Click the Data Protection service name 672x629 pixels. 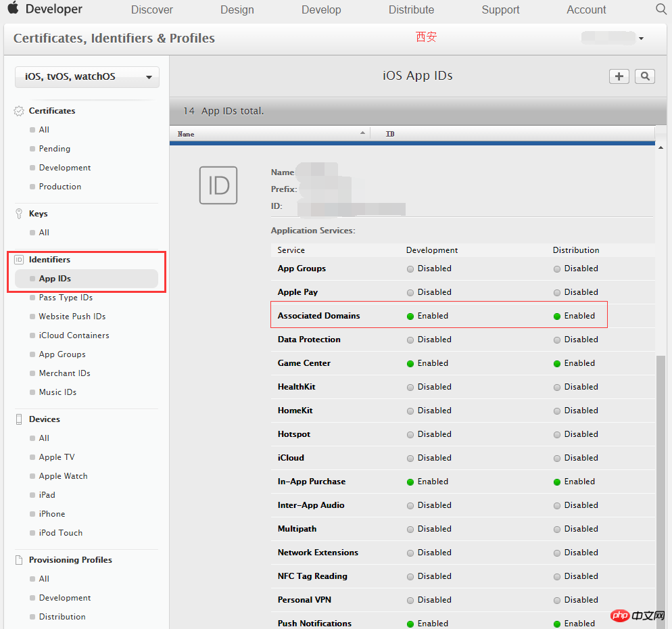pos(308,339)
